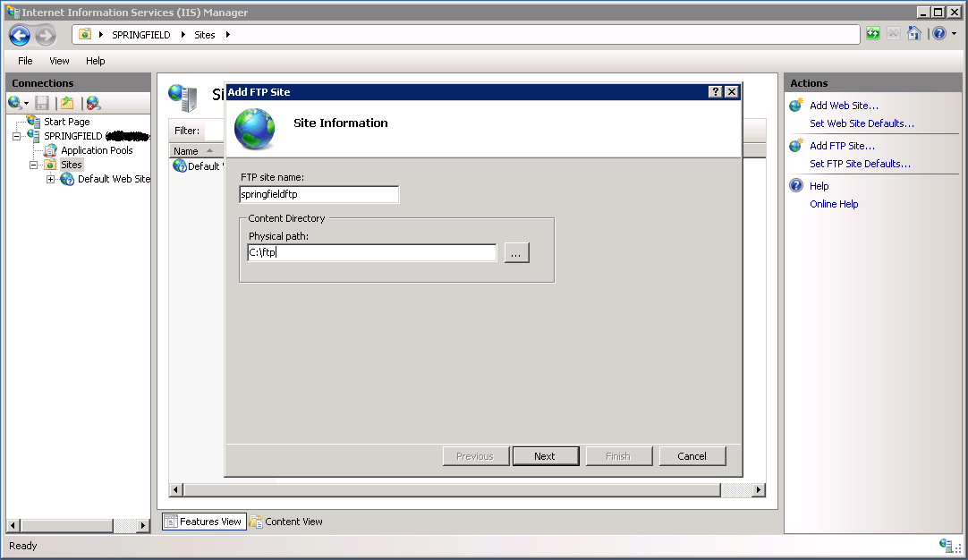The height and width of the screenshot is (560, 968).
Task: Click Connections pane scroll left arrow
Action: pos(13,525)
